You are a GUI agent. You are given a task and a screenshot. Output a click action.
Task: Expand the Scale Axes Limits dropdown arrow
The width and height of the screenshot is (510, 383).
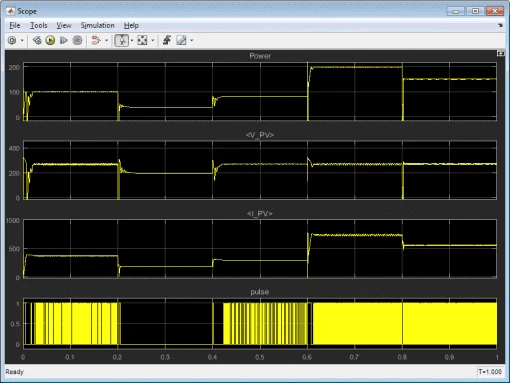(x=153, y=40)
